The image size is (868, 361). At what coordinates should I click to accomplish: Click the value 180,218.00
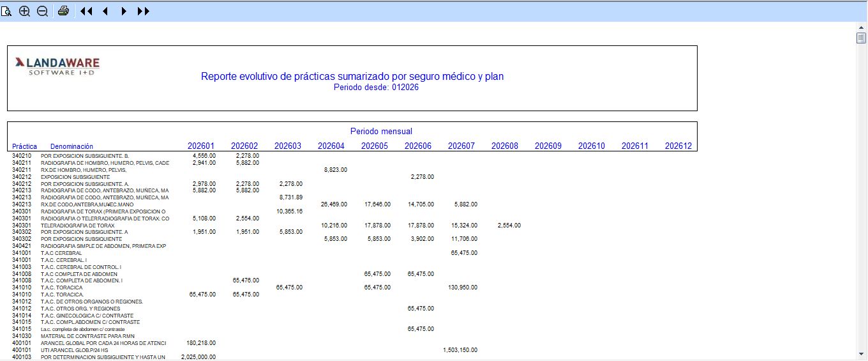pyautogui.click(x=201, y=344)
